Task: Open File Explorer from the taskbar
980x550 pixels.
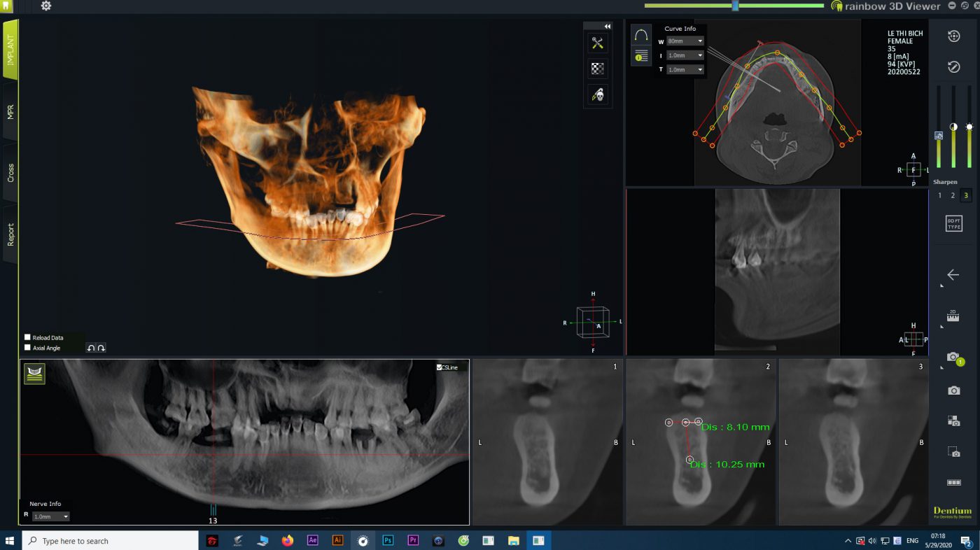Action: click(x=513, y=540)
